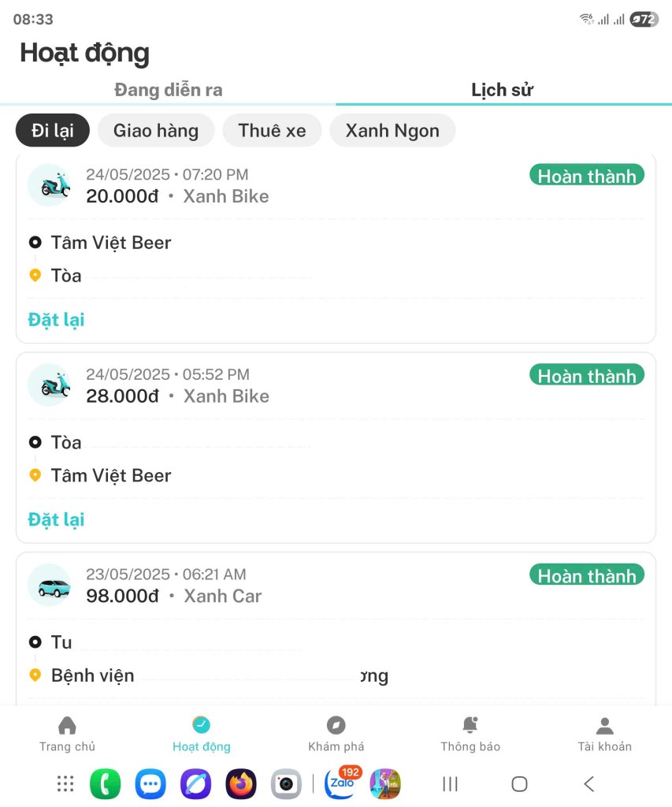Open the Zalo app in dock
The image size is (672, 807).
coord(340,784)
